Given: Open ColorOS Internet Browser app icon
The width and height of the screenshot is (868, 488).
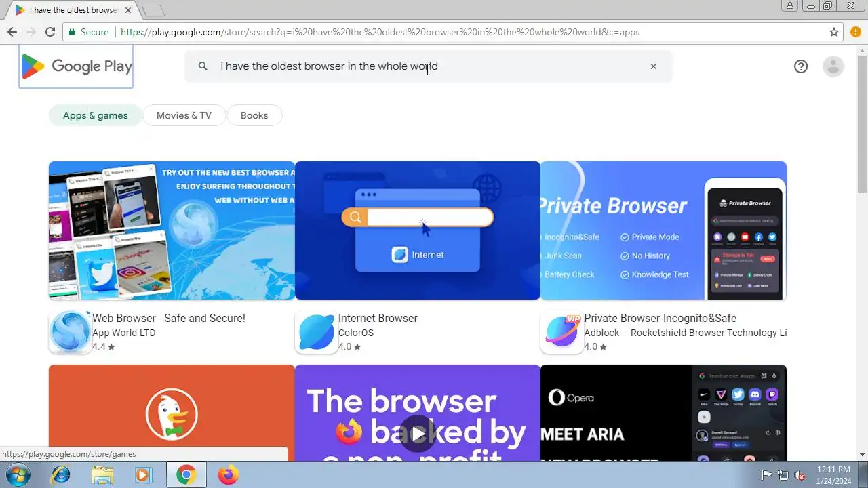Looking at the screenshot, I should (316, 332).
